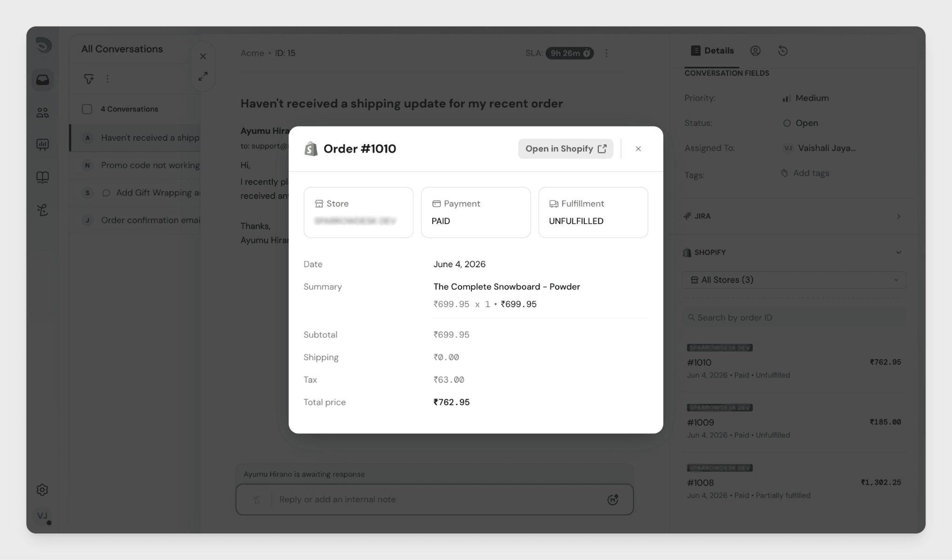Click the conversation subject heading
952x560 pixels.
pos(402,103)
